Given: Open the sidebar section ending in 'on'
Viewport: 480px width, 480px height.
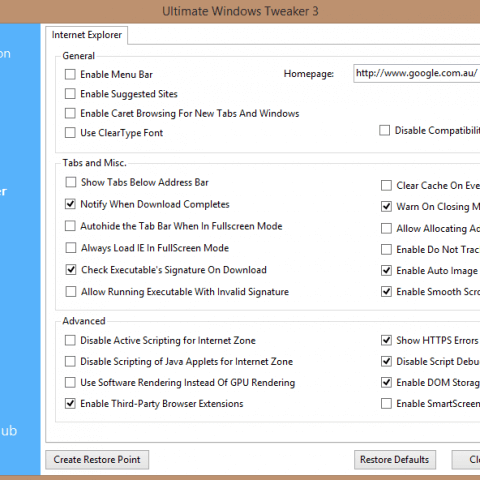Looking at the screenshot, I should (x=5, y=54).
